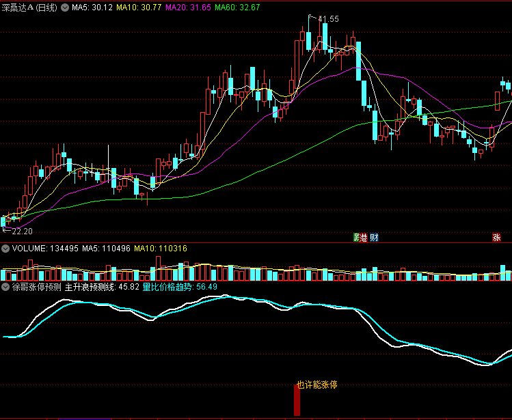Click the volume MA10: 110316 label
The height and width of the screenshot is (420, 512).
tap(161, 249)
